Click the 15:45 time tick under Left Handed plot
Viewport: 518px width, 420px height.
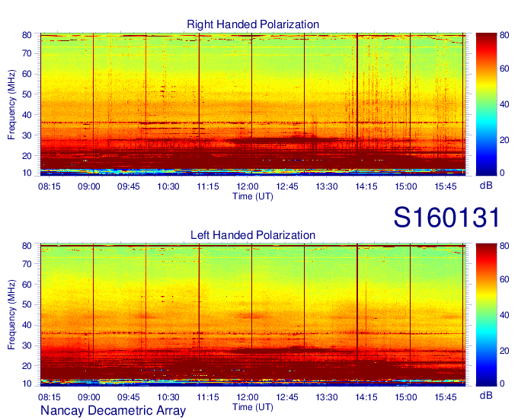point(446,397)
